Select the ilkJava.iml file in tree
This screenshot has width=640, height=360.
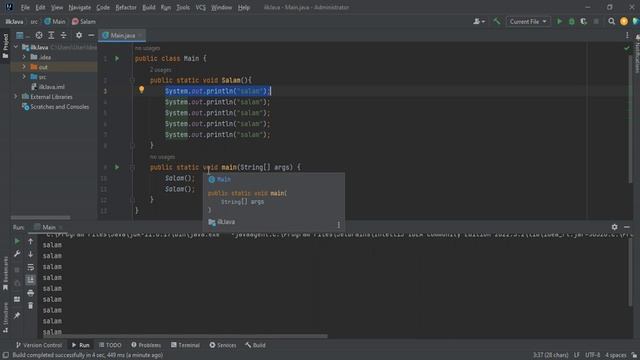[x=48, y=87]
